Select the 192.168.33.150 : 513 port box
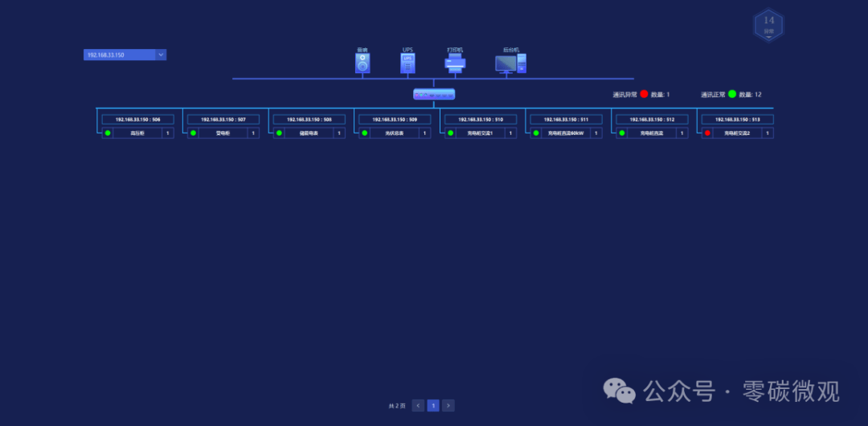Screen dimensions: 868x426 (737, 119)
